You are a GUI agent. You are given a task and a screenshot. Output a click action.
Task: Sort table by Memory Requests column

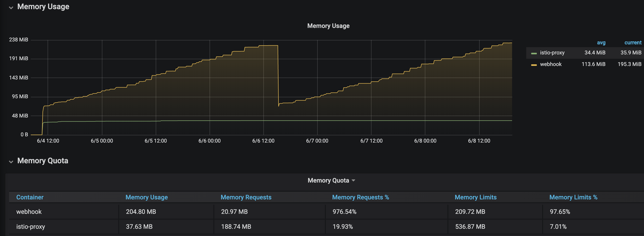(x=246, y=197)
